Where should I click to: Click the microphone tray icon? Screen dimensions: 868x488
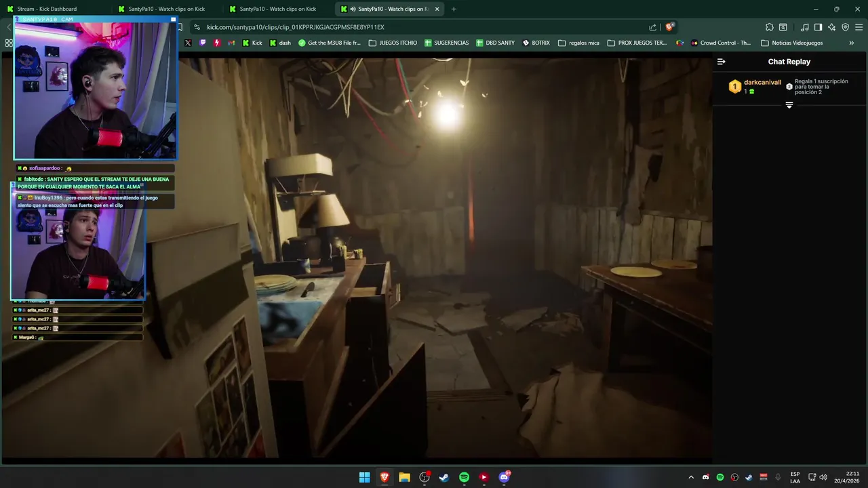tap(778, 477)
